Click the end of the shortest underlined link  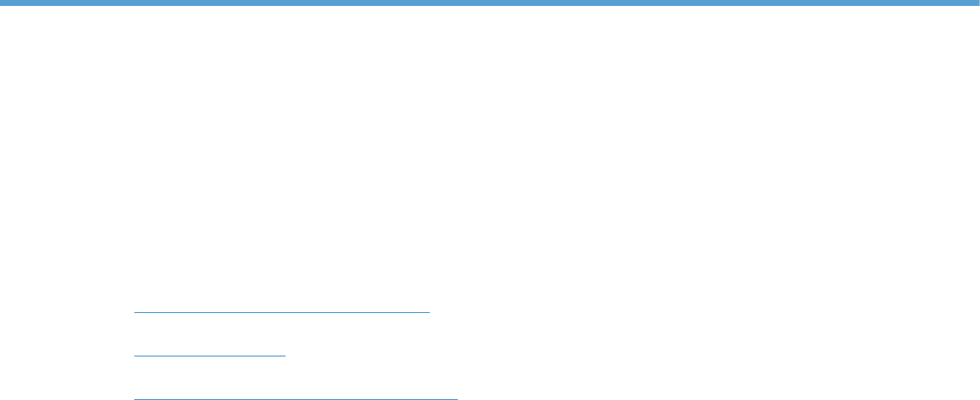pos(284,356)
